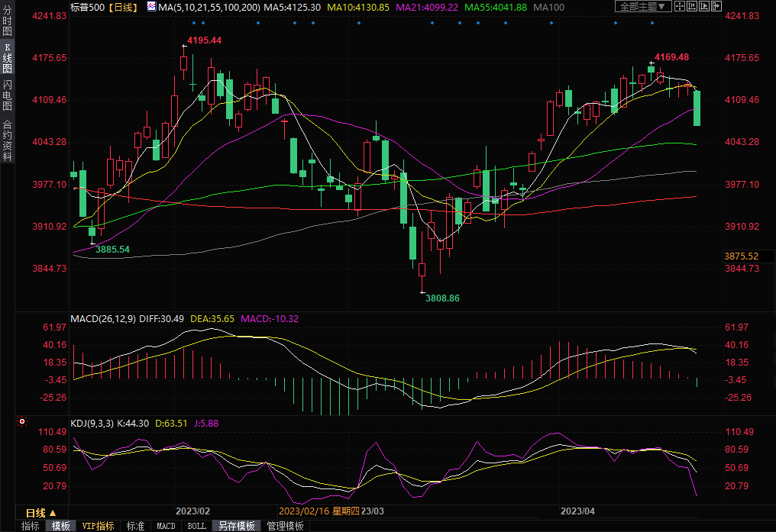Screen dimensions: 776x532
Task: Open the 全部主题 dropdown
Action: point(643,7)
